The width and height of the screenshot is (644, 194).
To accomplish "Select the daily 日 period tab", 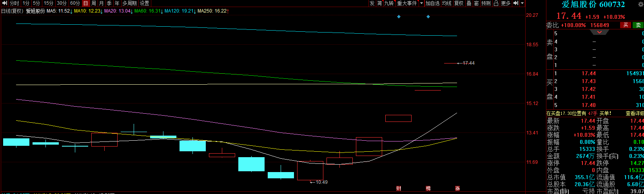I will (x=86, y=3).
